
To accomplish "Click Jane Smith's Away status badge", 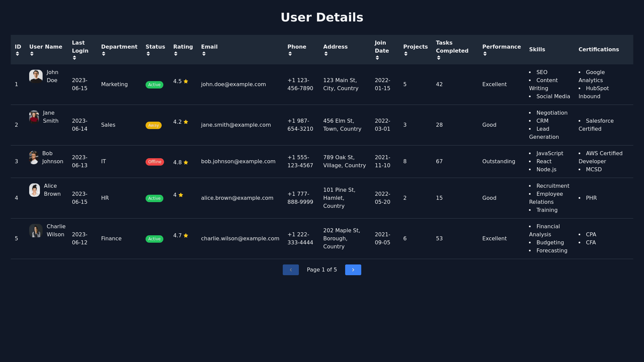I will (153, 125).
